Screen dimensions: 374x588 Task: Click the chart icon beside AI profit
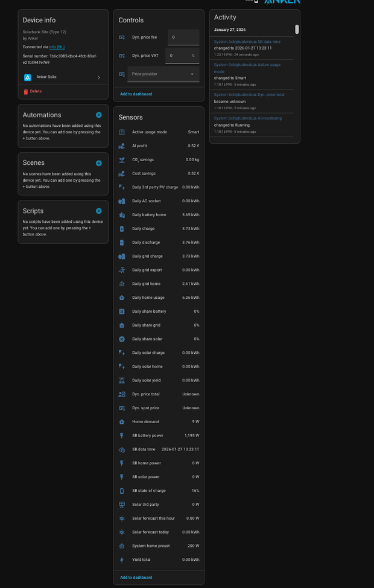click(x=122, y=145)
